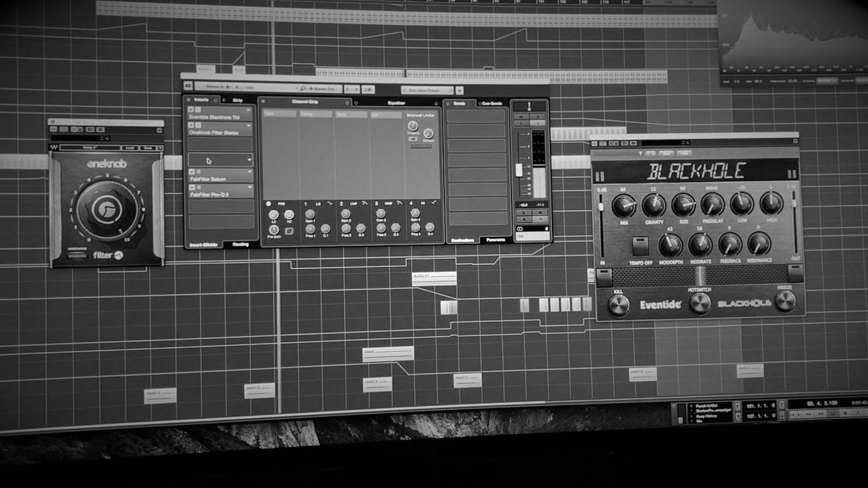Toggle bypass of OneKnob Filter Stereo insert
This screenshot has width=868, height=488.
click(191, 125)
